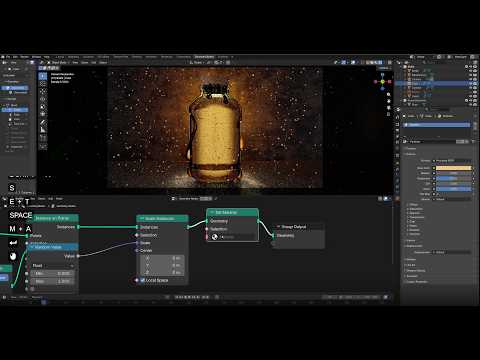Open viewport Add menu
This screenshot has width=480, height=360.
[94, 62]
